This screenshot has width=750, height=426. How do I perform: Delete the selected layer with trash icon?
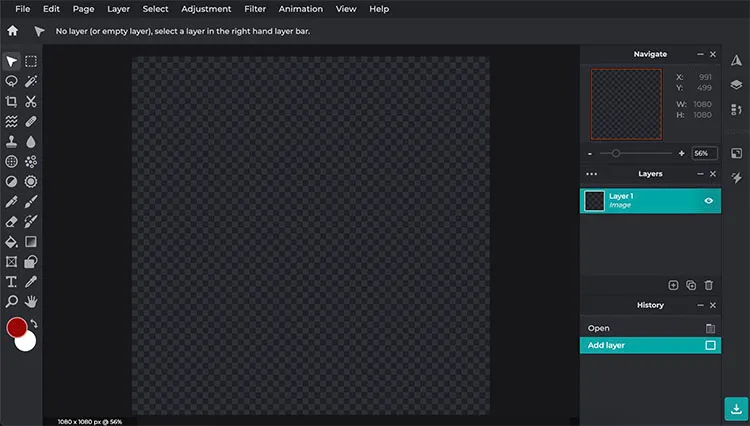[709, 285]
